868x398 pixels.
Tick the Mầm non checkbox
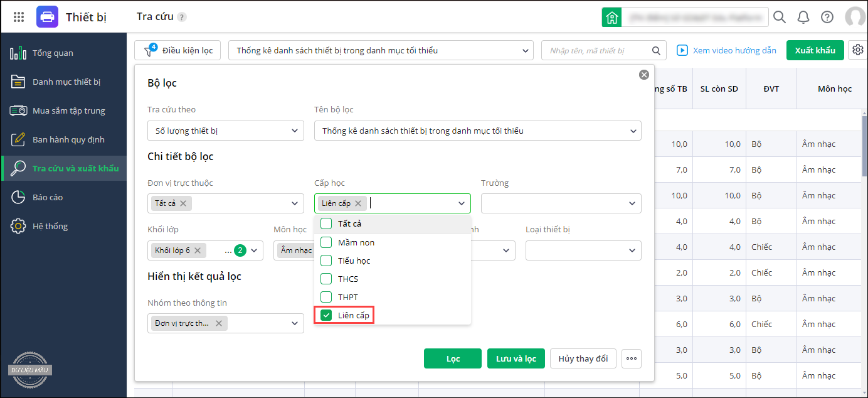(x=326, y=242)
